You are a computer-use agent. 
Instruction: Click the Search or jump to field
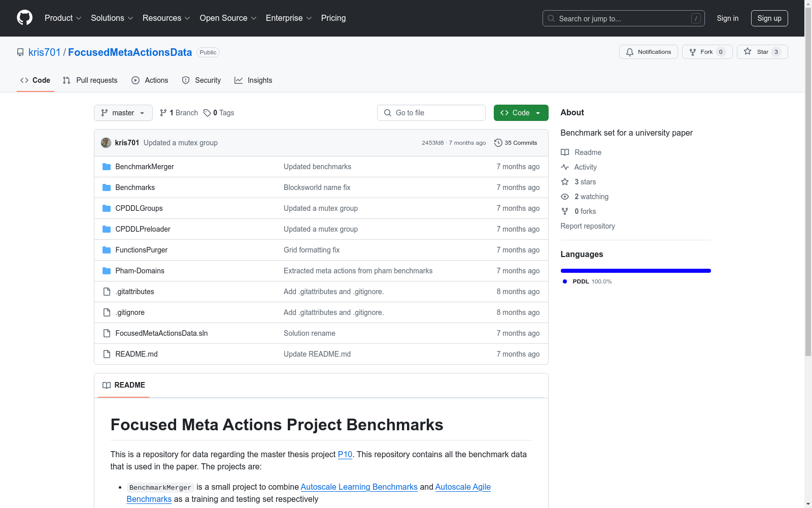(624, 18)
